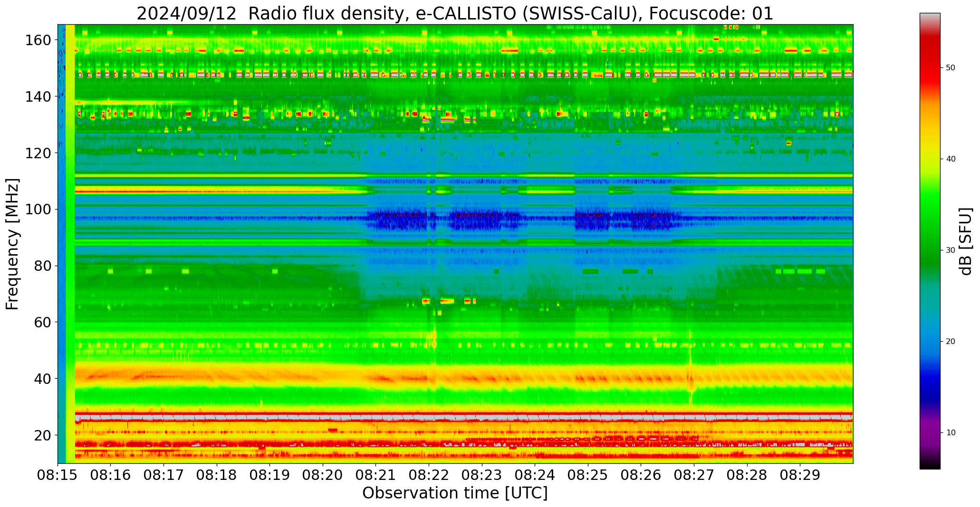Click the 08:24 time tick label
This screenshot has height=507, width=980.
[x=535, y=475]
